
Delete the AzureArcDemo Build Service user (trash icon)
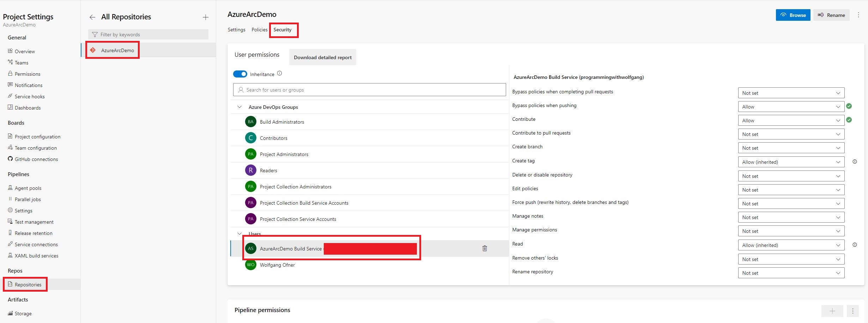click(485, 248)
